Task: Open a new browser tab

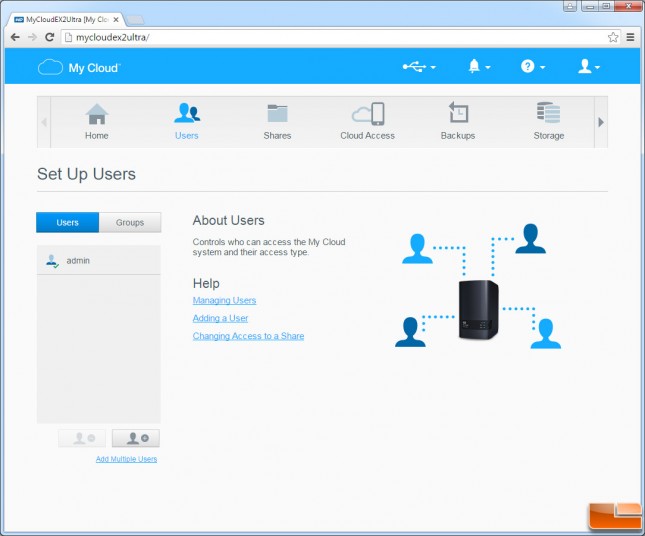Action: pos(134,19)
